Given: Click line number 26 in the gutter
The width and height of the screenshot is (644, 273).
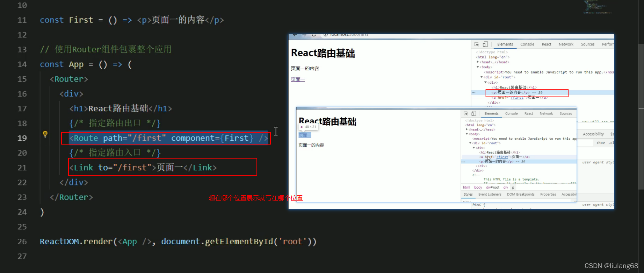Looking at the screenshot, I should [x=22, y=241].
